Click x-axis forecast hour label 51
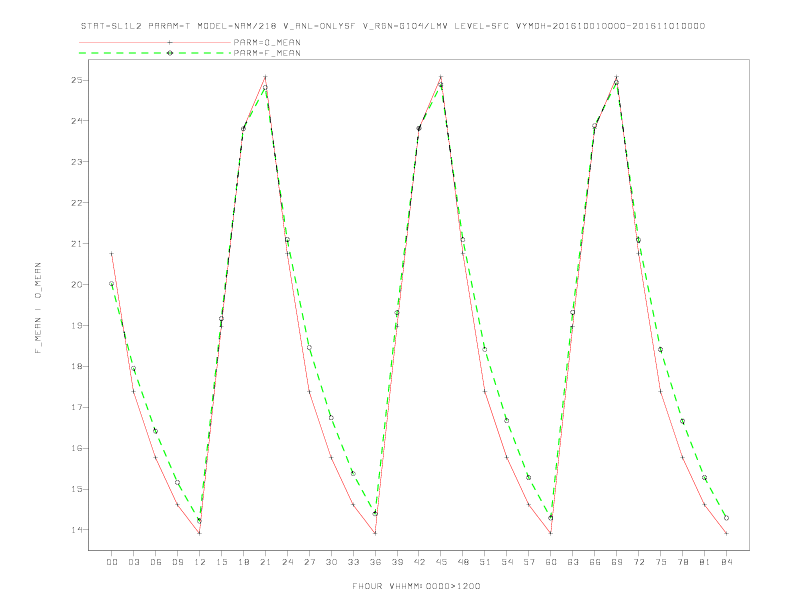This screenshot has width=792, height=612. [485, 562]
